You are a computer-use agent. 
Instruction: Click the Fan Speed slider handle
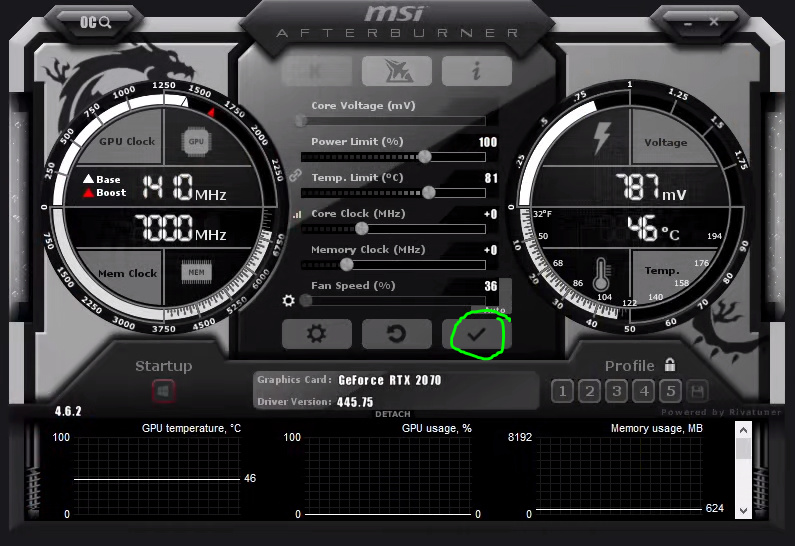tap(306, 301)
